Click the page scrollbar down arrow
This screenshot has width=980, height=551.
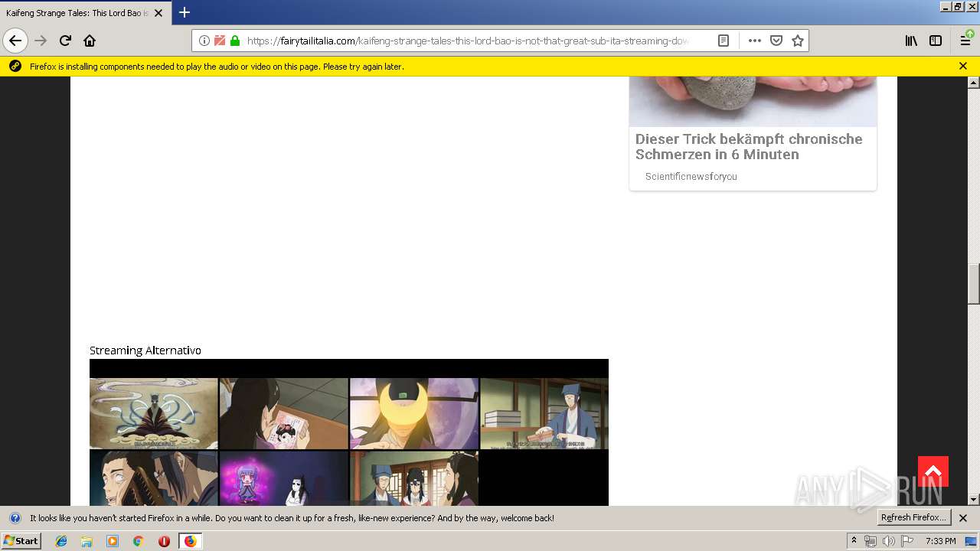point(974,500)
